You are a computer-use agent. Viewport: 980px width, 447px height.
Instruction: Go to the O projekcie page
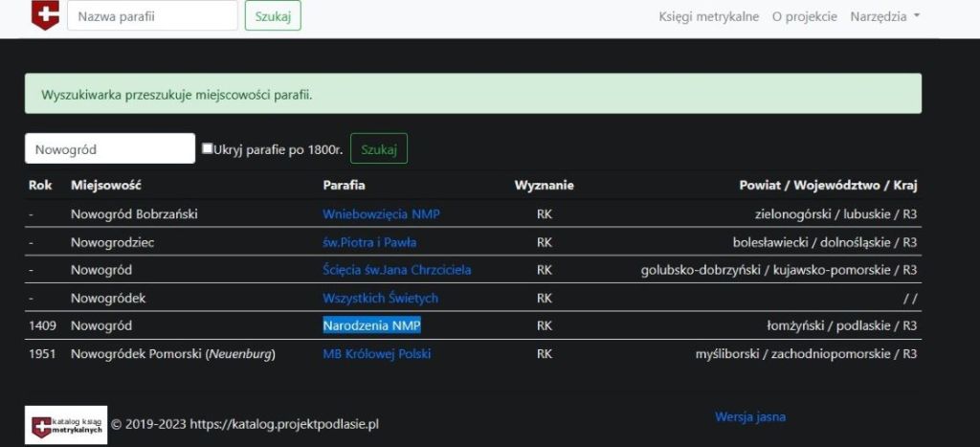point(804,16)
